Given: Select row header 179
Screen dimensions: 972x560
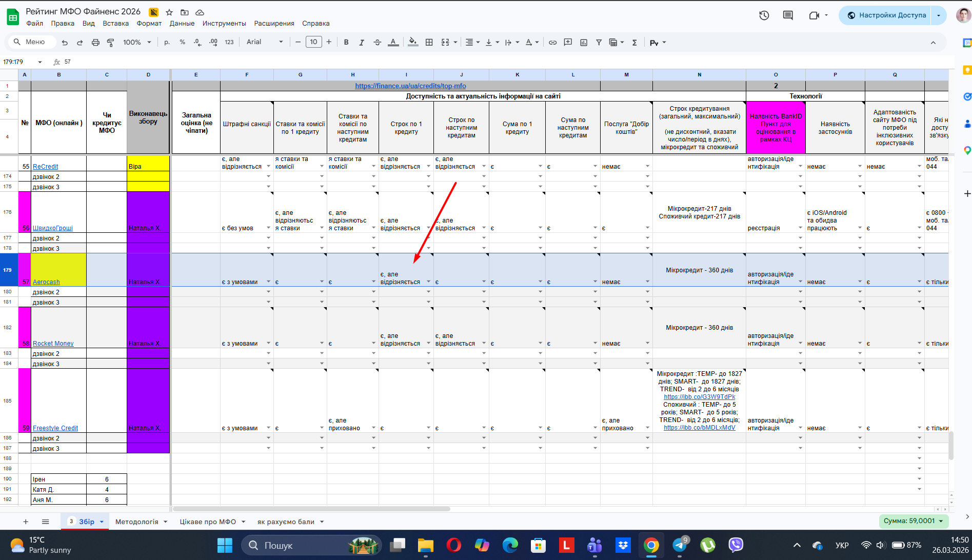Looking at the screenshot, I should 8,270.
